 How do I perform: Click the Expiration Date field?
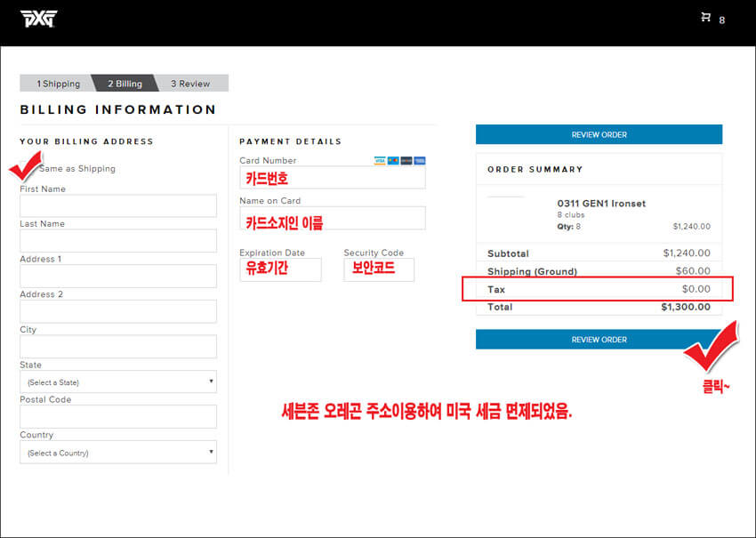click(x=280, y=269)
